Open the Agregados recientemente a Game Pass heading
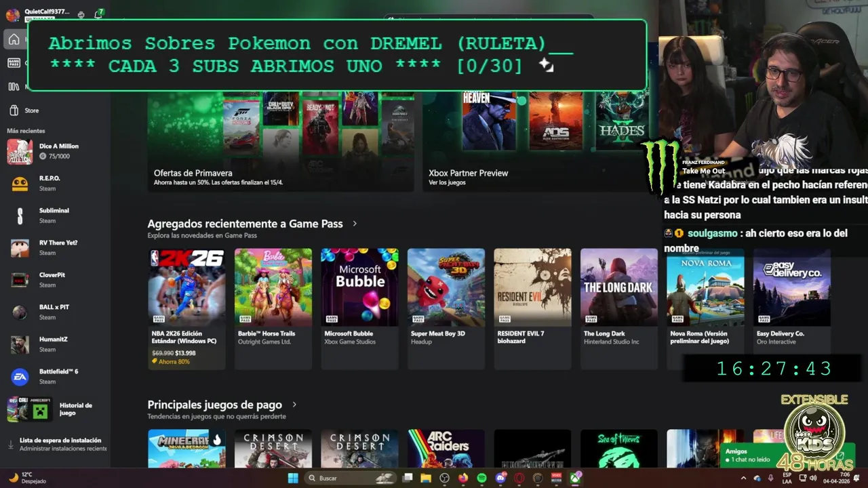Image resolution: width=868 pixels, height=488 pixels. pos(245,224)
